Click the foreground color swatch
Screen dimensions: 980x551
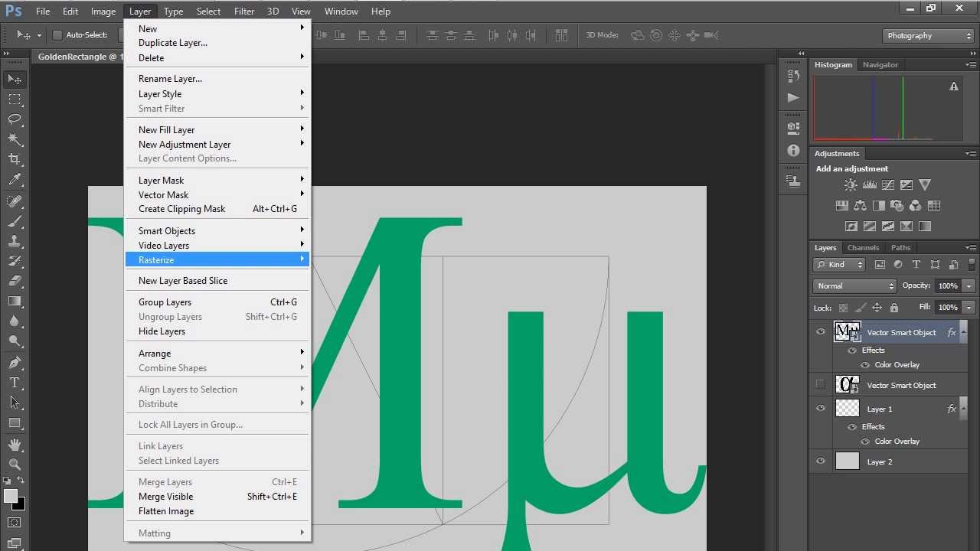click(x=11, y=496)
